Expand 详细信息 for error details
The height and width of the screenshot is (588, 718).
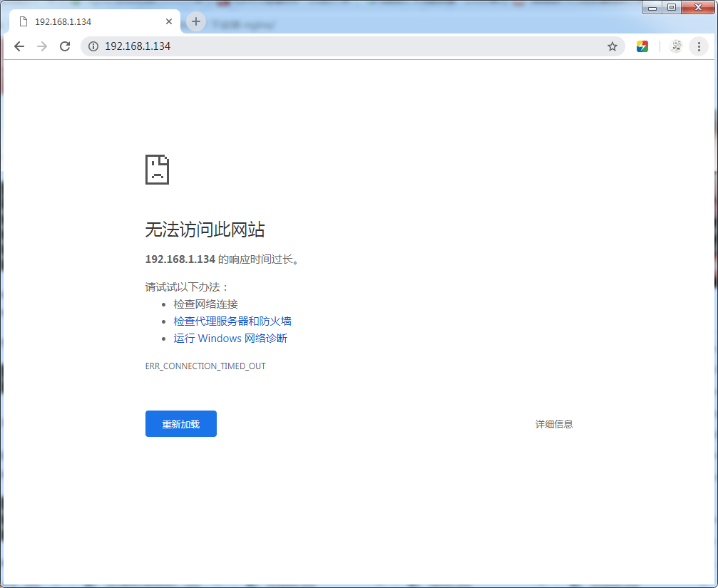coord(554,424)
